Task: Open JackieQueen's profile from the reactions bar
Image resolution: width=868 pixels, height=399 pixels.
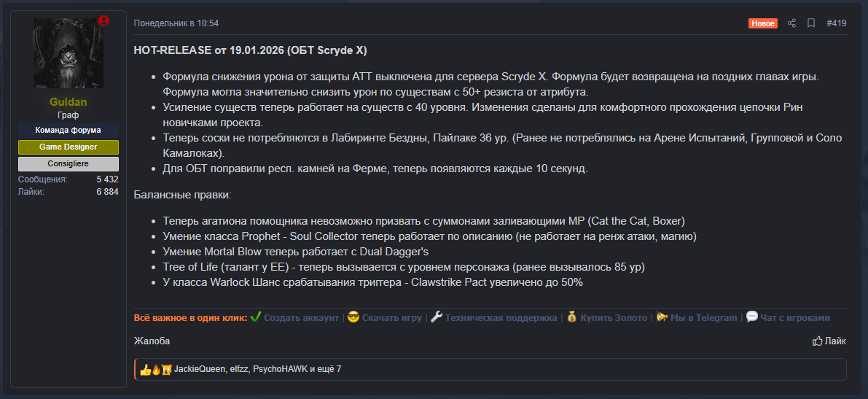Action: pos(200,369)
